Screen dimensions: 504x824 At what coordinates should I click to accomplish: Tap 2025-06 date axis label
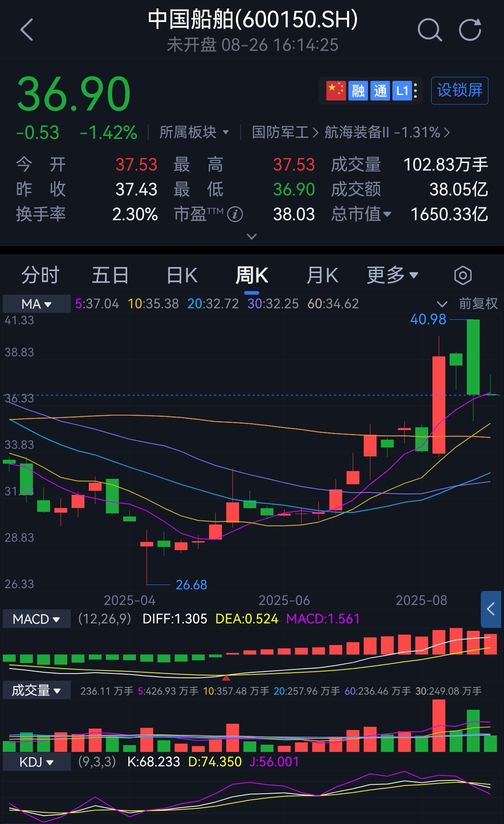coord(284,601)
